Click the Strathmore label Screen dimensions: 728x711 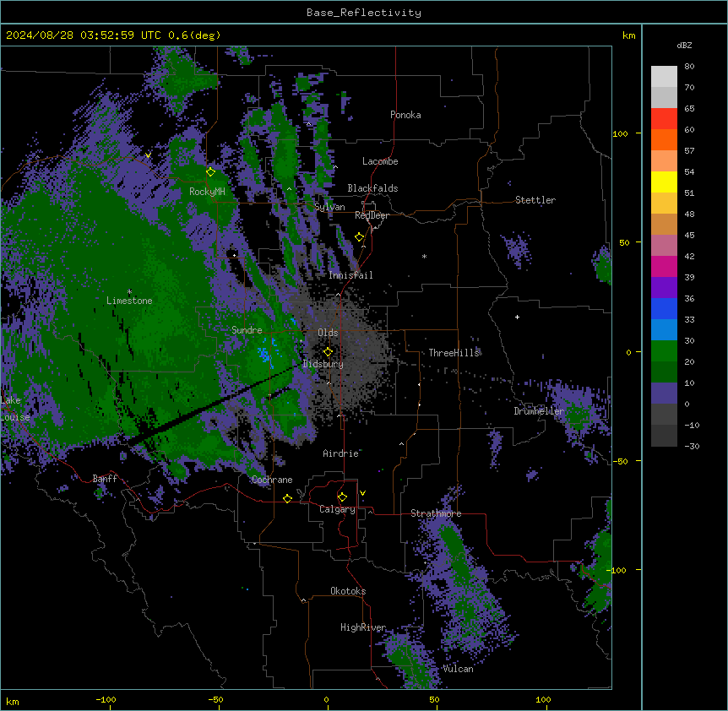click(x=436, y=513)
